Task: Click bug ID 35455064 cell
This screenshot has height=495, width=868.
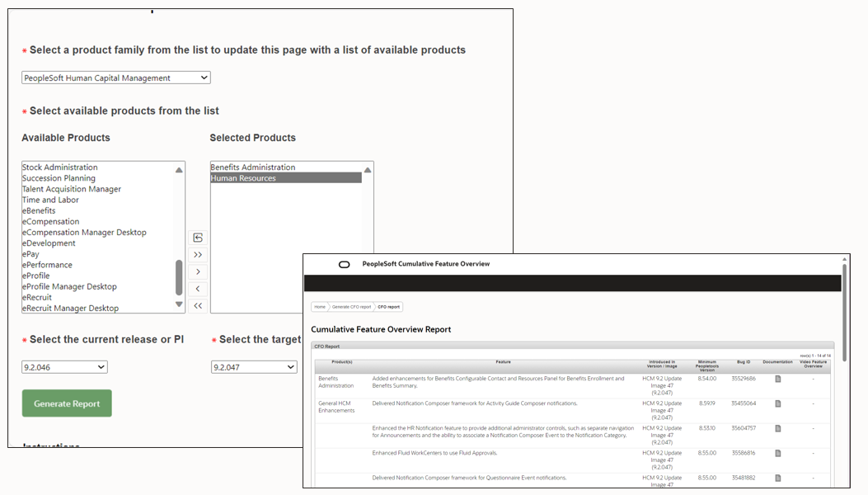Action: tap(744, 403)
